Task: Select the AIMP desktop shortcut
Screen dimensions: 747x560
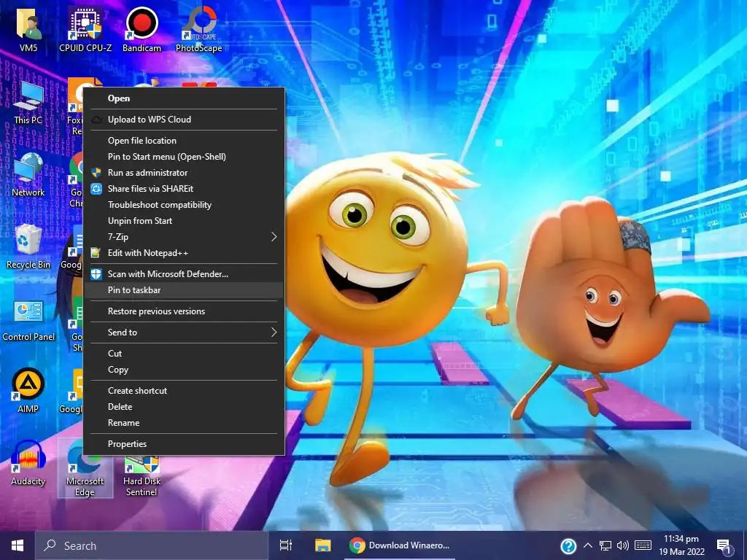Action: click(28, 391)
